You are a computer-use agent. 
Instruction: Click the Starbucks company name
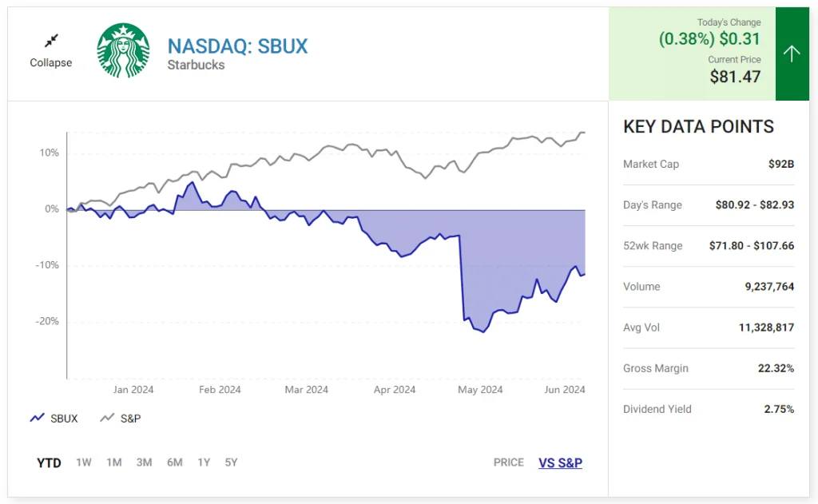click(196, 65)
